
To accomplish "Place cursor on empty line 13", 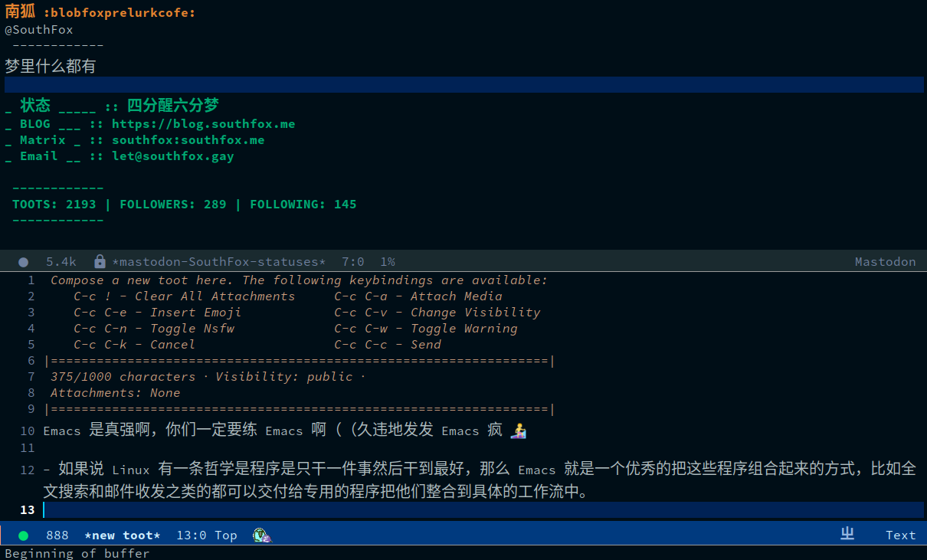I will click(x=306, y=510).
